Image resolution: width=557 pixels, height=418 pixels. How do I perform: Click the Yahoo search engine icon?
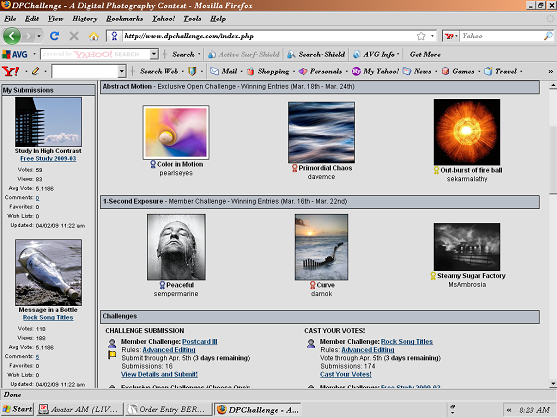pyautogui.click(x=449, y=36)
